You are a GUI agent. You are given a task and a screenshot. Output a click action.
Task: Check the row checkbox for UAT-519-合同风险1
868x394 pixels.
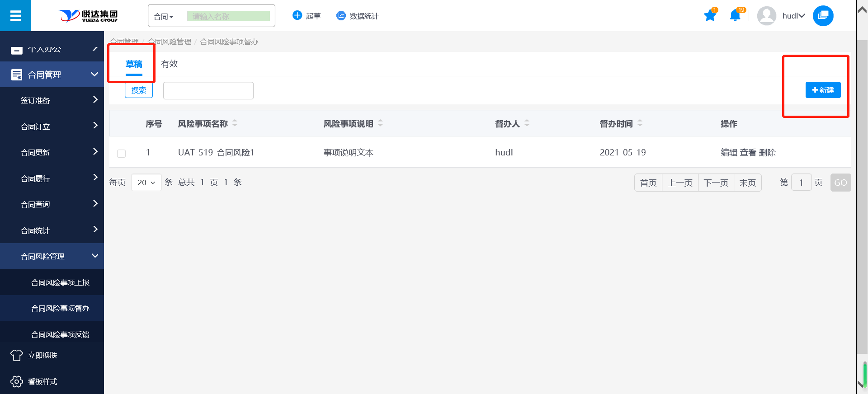tap(121, 153)
